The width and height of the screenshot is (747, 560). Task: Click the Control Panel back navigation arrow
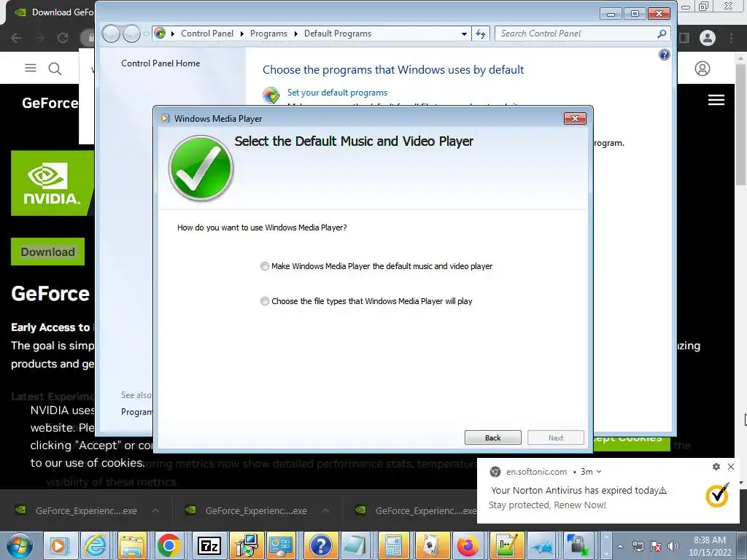coord(111,34)
